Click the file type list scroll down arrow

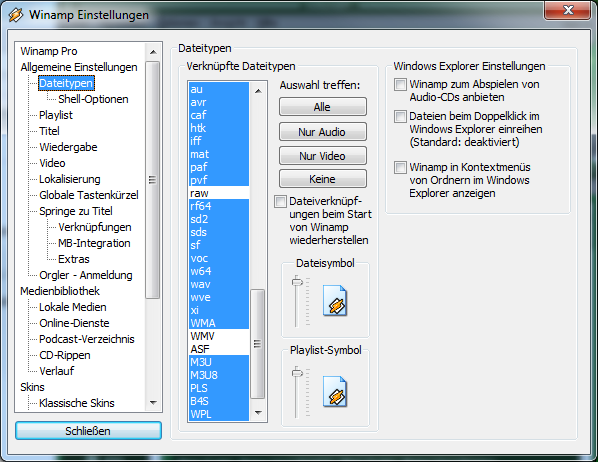click(258, 412)
